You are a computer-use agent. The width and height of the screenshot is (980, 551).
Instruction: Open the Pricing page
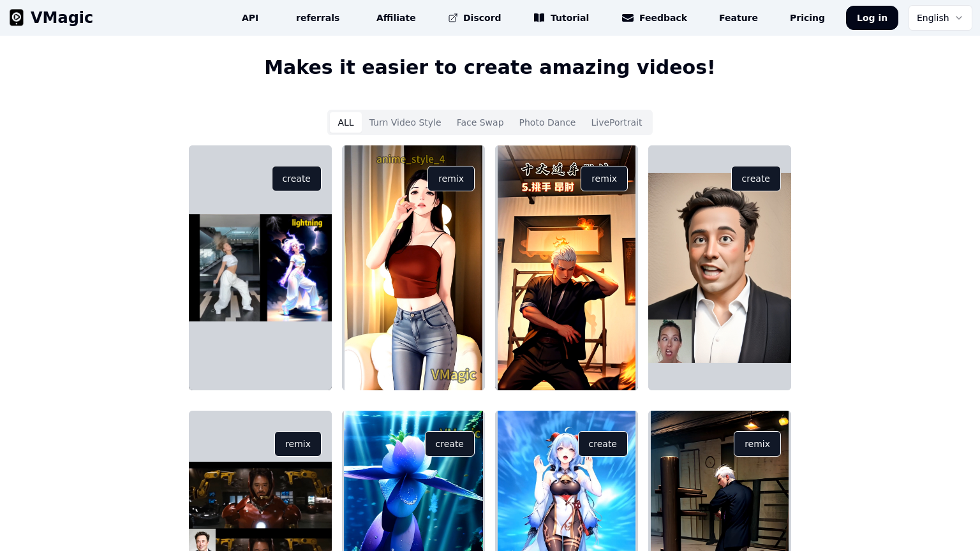[x=807, y=18]
